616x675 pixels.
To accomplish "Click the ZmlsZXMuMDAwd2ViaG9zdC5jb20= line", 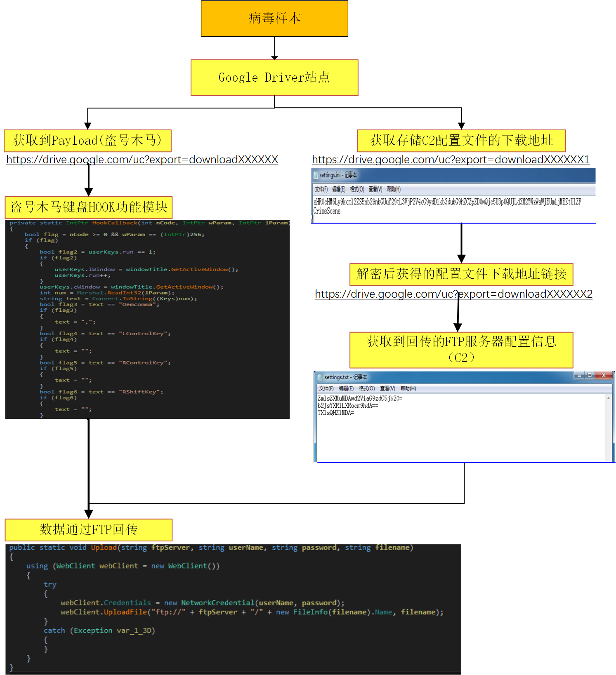I will tap(360, 398).
